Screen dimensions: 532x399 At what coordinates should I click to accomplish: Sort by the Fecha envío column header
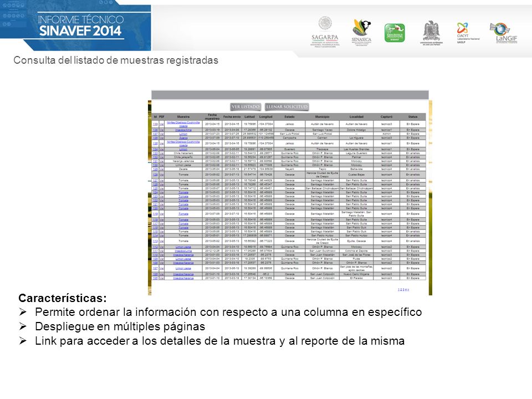tap(232, 117)
